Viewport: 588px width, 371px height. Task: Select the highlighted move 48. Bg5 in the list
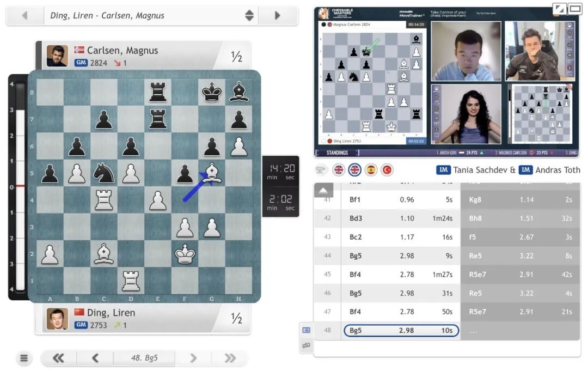point(401,331)
